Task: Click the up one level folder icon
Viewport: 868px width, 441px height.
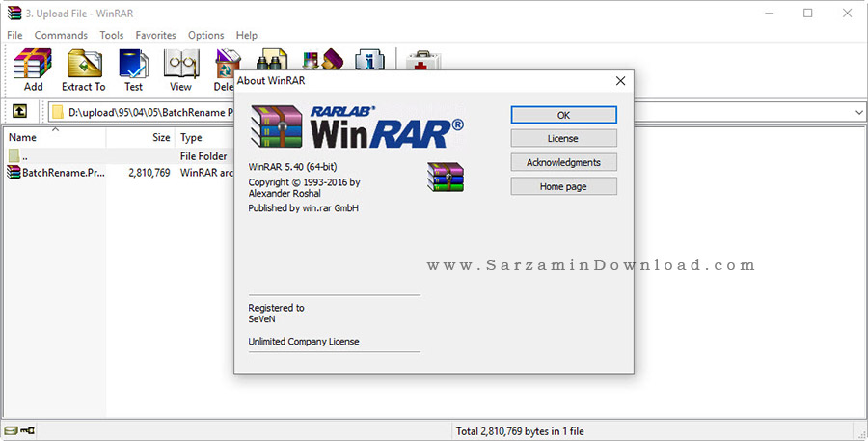Action: tap(19, 111)
